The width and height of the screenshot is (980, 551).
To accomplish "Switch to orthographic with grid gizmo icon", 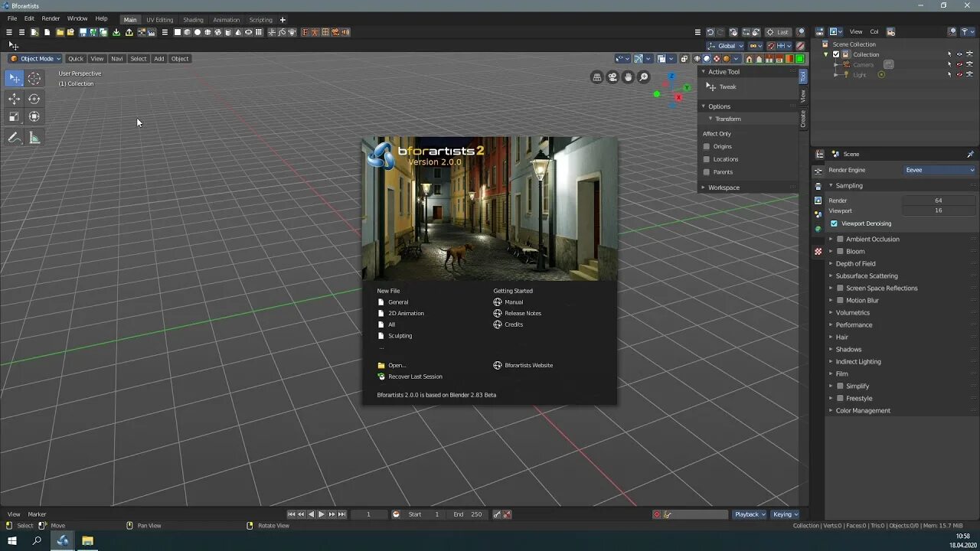I will point(597,77).
